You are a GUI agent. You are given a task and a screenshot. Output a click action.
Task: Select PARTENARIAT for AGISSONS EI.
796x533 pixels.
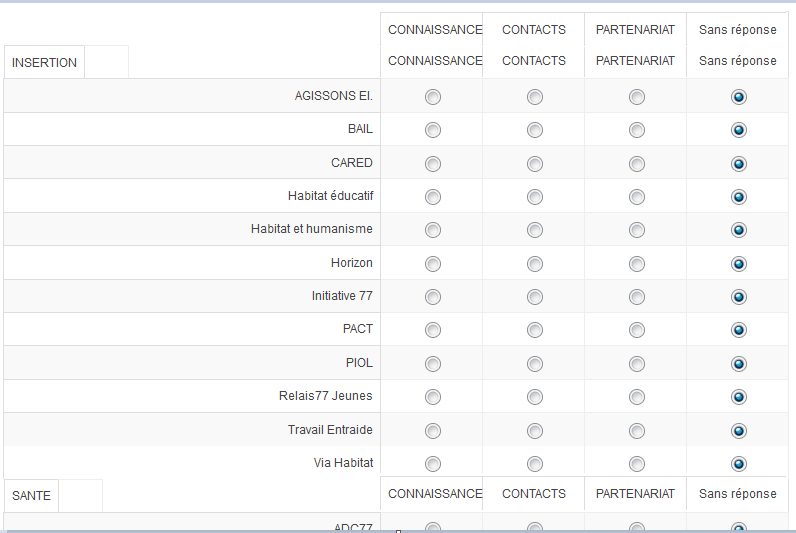tap(637, 97)
